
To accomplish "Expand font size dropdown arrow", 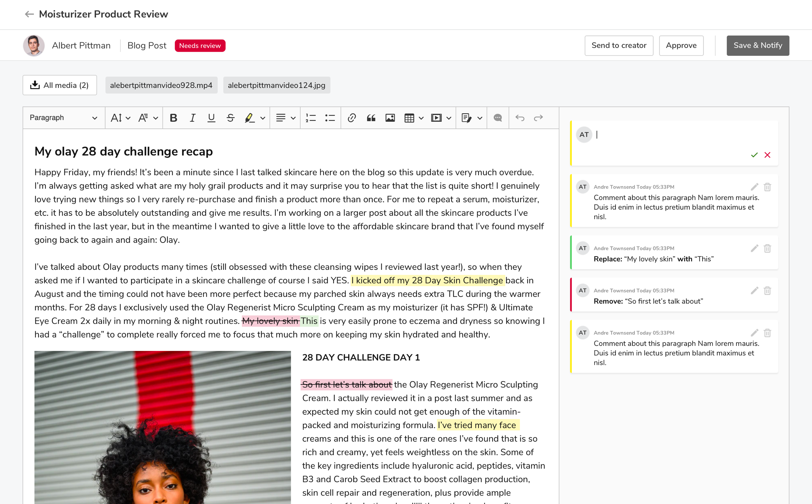I will point(128,118).
